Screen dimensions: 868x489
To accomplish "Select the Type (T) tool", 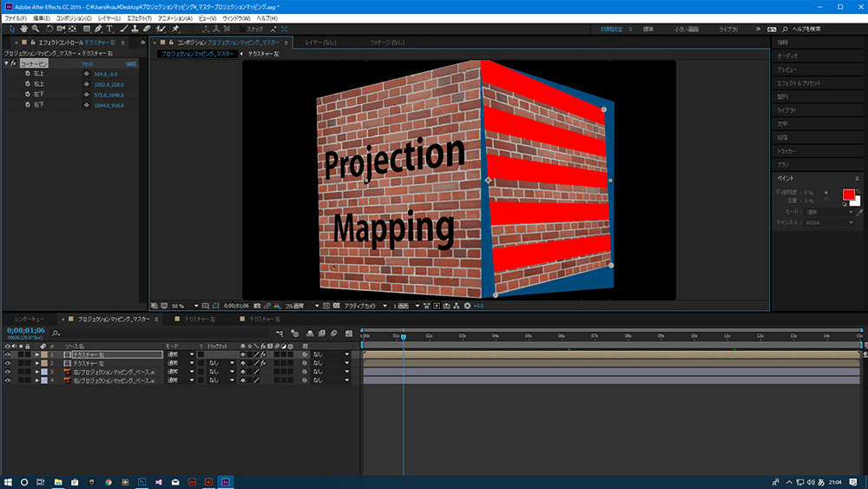I will pyautogui.click(x=109, y=29).
